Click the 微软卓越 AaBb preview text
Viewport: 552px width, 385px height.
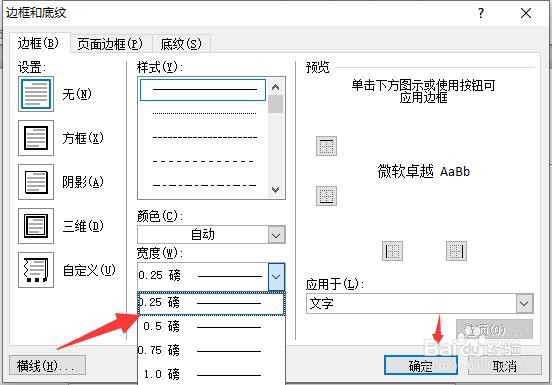pos(424,171)
